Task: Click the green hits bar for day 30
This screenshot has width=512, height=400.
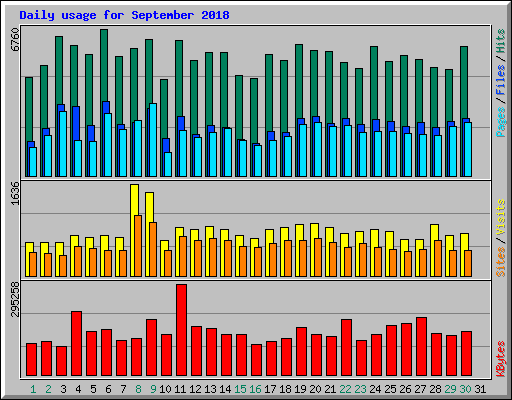Action: point(464,82)
